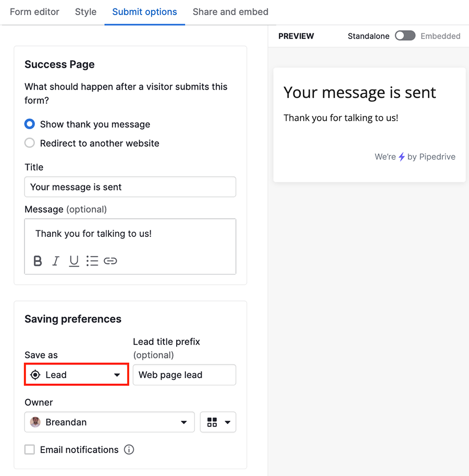Viewport: 469px width, 476px height.
Task: Switch to the Form editor tab
Action: click(34, 12)
